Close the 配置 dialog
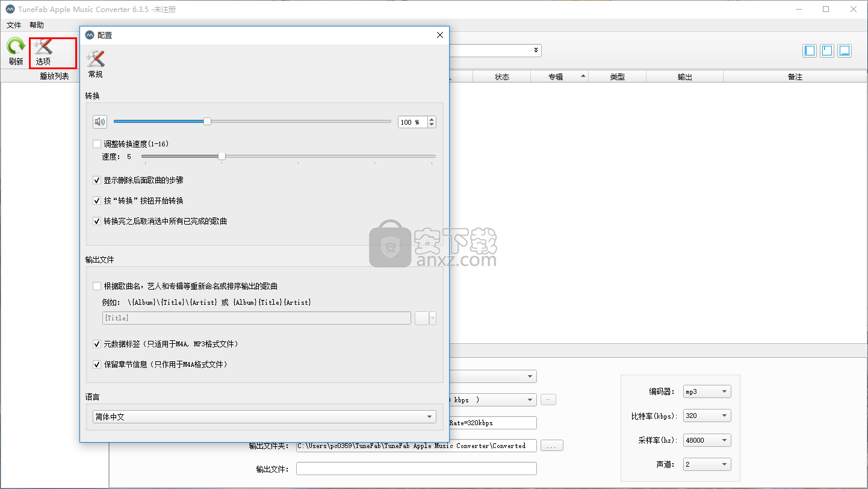This screenshot has width=868, height=489. (440, 35)
